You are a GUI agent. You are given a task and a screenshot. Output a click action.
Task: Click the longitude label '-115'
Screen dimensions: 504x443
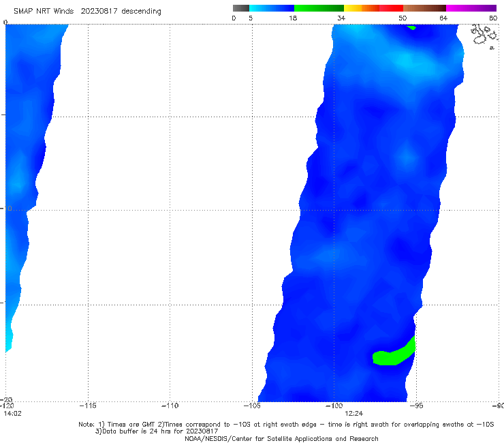[x=88, y=406]
